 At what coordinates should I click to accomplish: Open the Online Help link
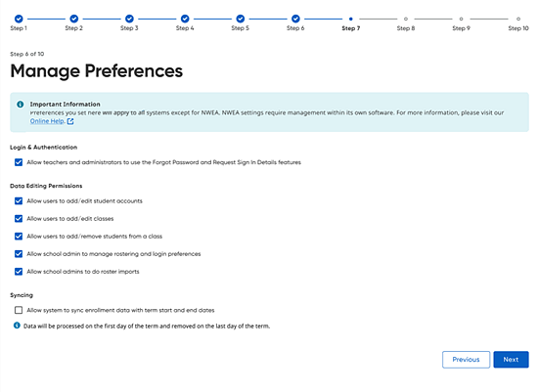[47, 121]
